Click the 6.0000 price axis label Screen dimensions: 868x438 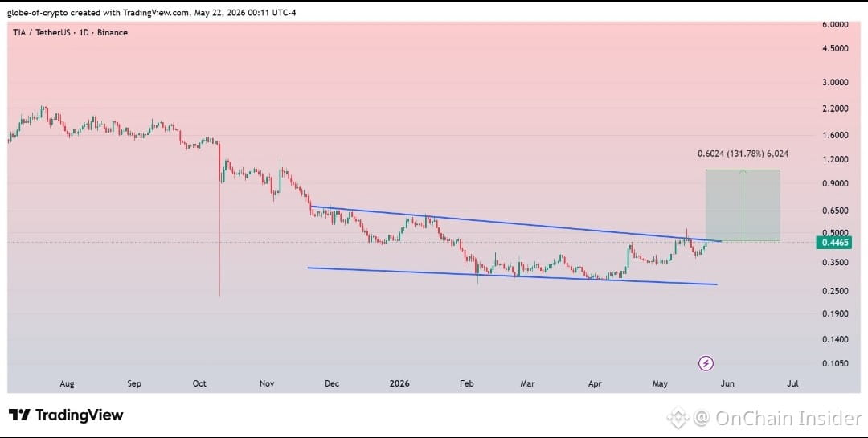(835, 24)
